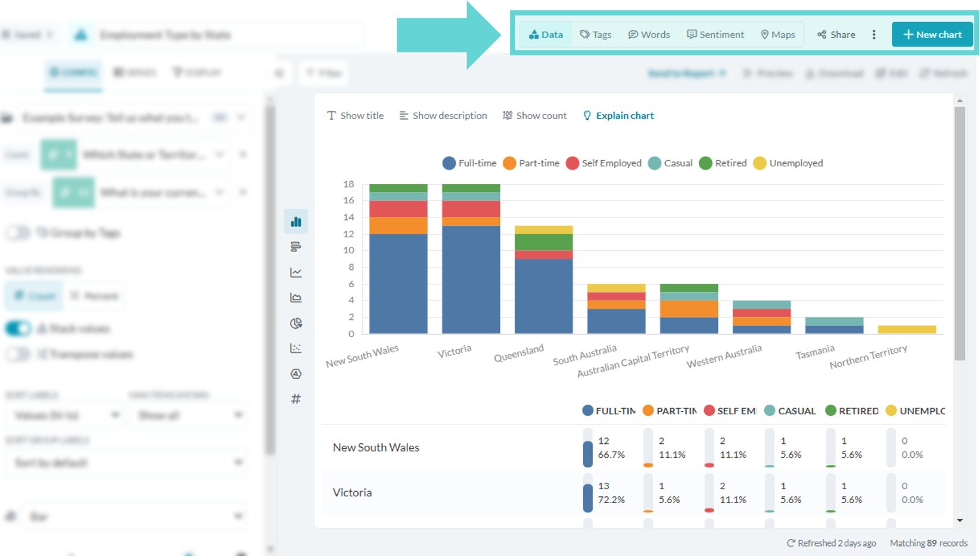
Task: Select Count value rendering option
Action: click(34, 296)
